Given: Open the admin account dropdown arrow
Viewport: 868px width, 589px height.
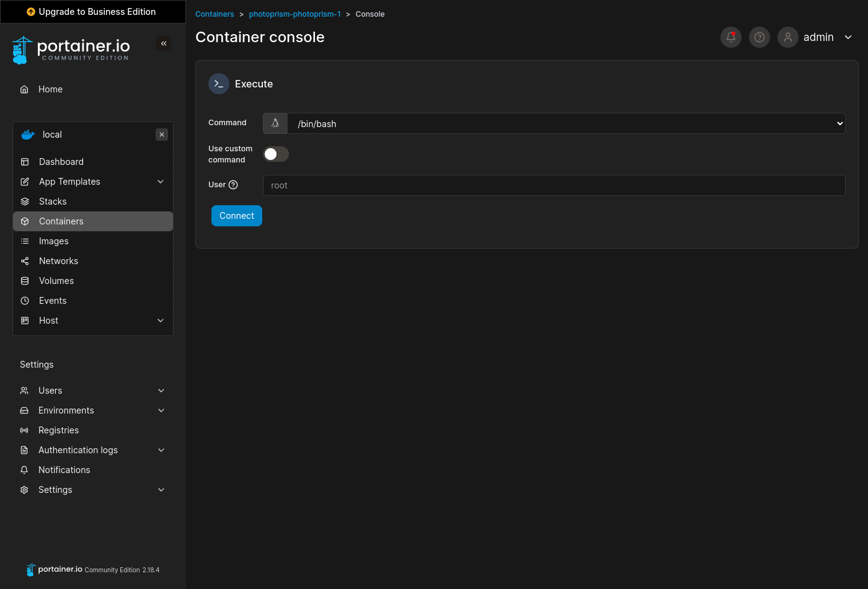Looking at the screenshot, I should (x=848, y=37).
